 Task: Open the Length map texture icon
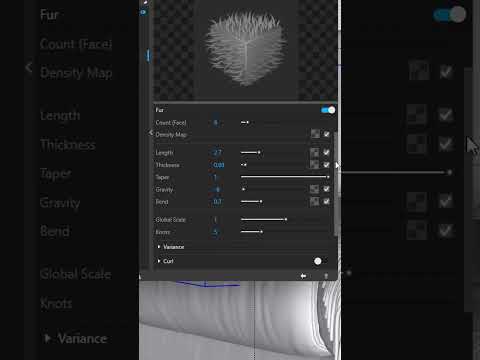point(315,153)
